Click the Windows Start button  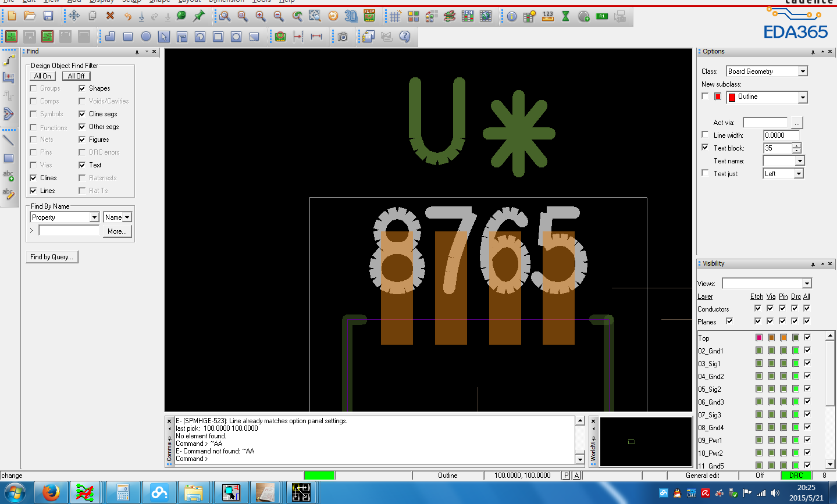coord(15,493)
